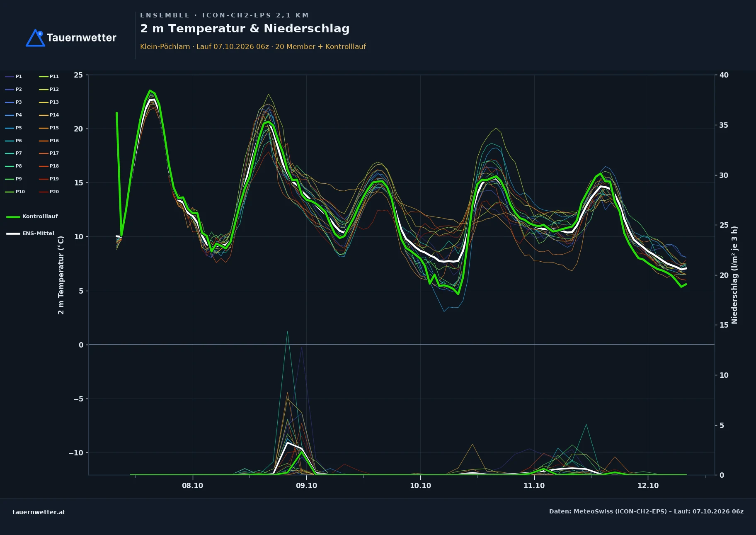Click the −10 temperature axis value

76,453
